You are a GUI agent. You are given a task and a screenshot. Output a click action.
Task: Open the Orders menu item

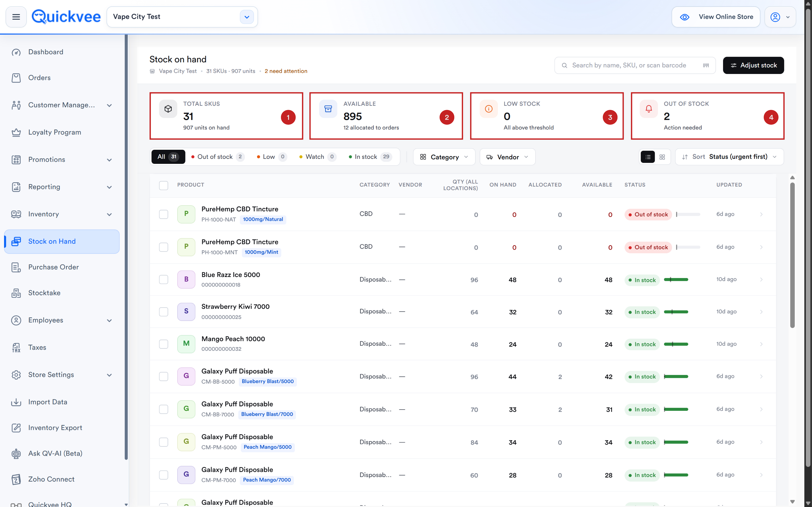click(x=62, y=78)
